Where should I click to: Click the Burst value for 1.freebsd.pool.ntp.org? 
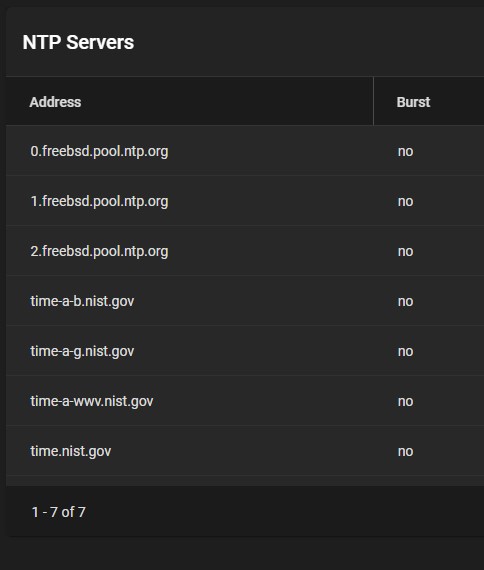tap(405, 201)
